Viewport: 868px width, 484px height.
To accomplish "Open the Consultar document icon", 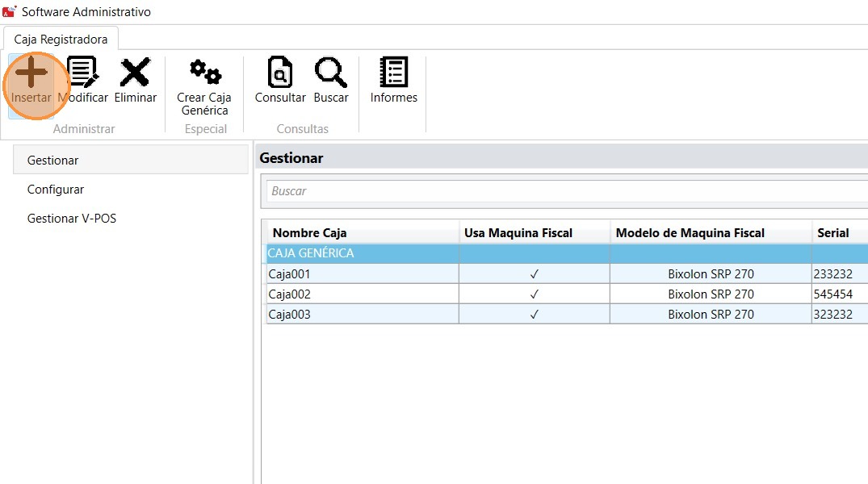I will pyautogui.click(x=280, y=73).
